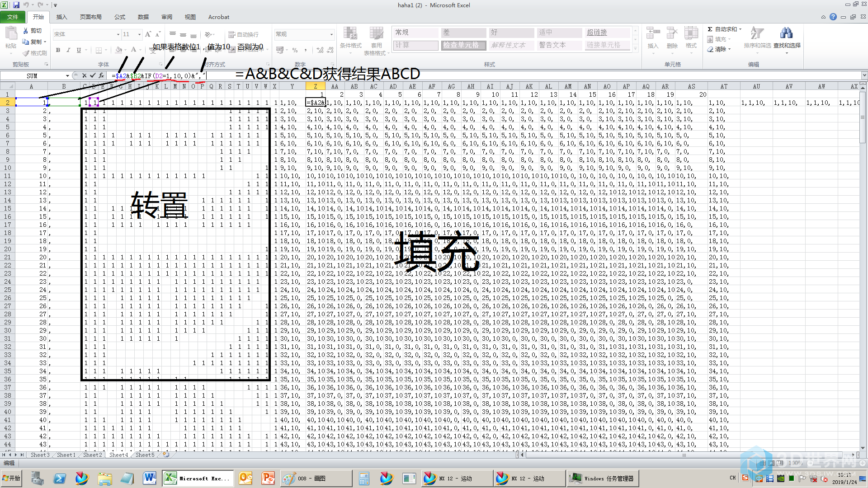Screen dimensions: 868x488
Task: Select the 检查单元格 cell style
Action: [464, 45]
